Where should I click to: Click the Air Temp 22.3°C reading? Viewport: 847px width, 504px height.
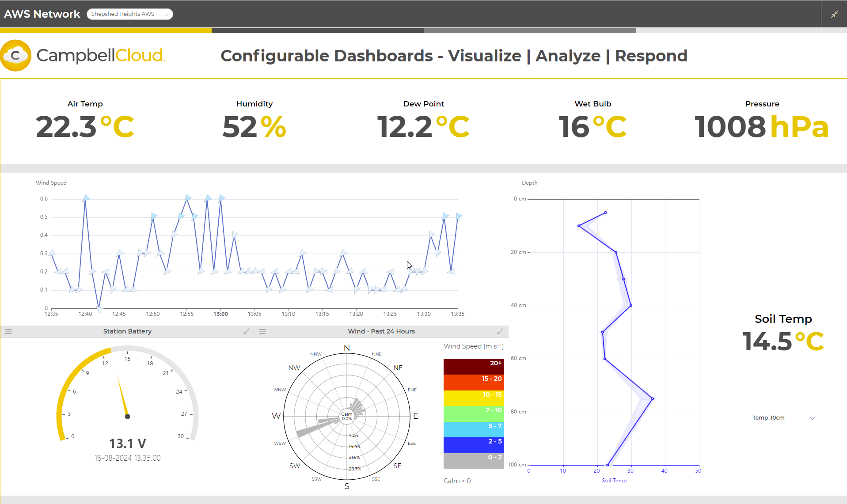click(84, 127)
